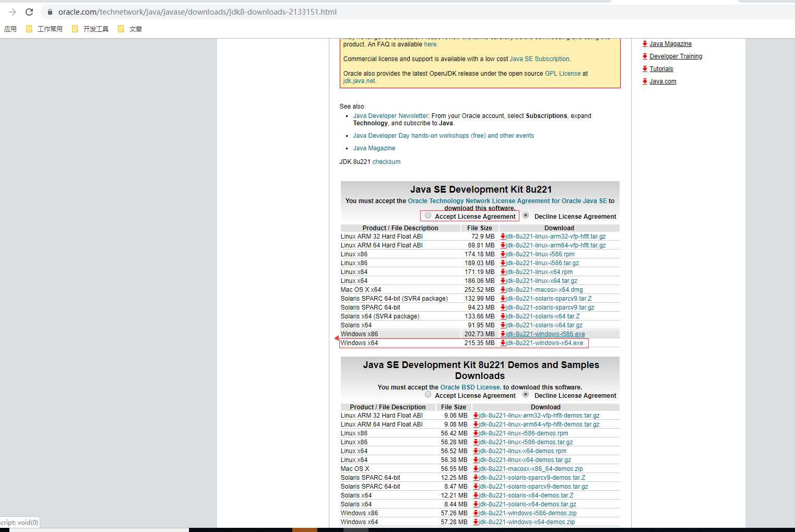Click download icon for windows-x64-demos.zip
Screen dimensions: 795x532
[476, 522]
